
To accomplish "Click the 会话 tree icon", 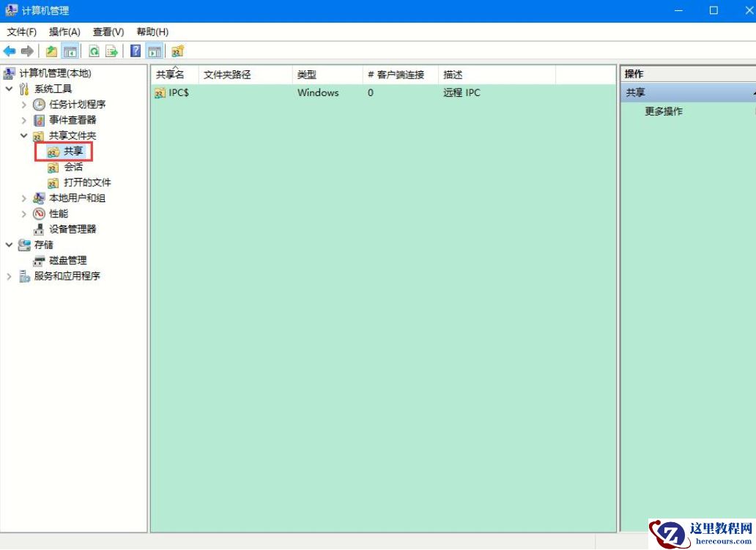I will (53, 167).
